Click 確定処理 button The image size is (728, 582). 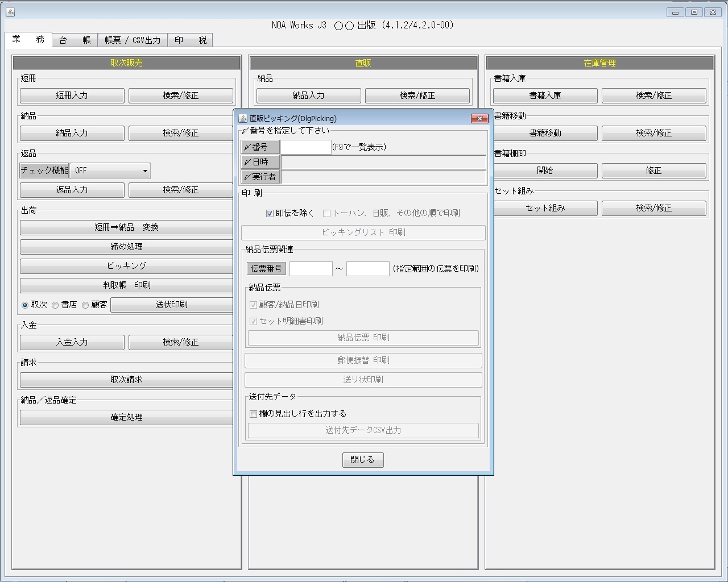126,417
